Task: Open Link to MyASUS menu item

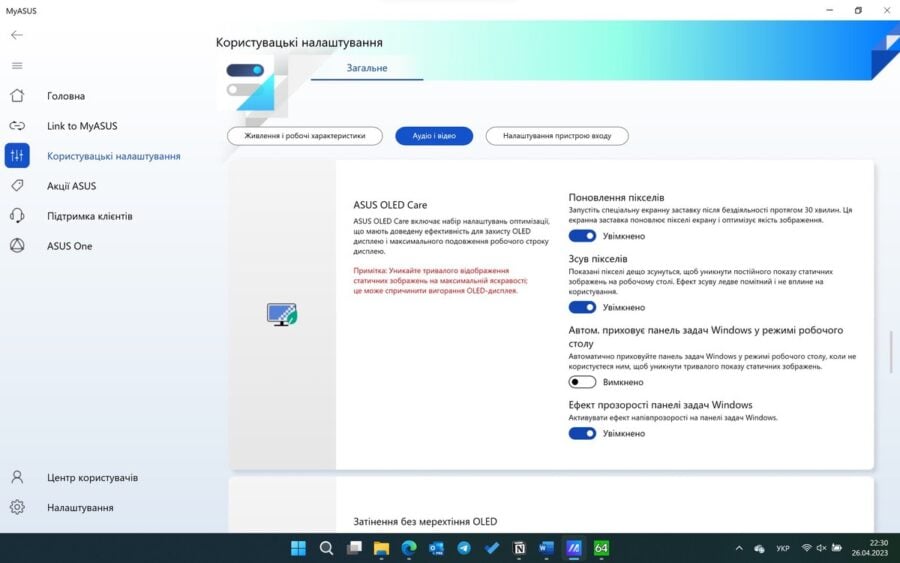Action: [82, 126]
